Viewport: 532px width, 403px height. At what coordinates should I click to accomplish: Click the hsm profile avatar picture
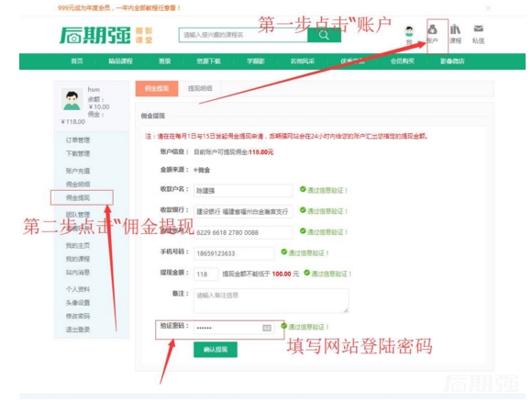click(x=72, y=99)
